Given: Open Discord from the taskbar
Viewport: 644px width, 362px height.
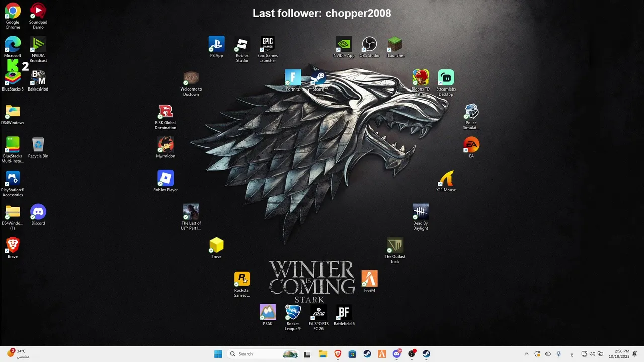Looking at the screenshot, I should (397, 354).
